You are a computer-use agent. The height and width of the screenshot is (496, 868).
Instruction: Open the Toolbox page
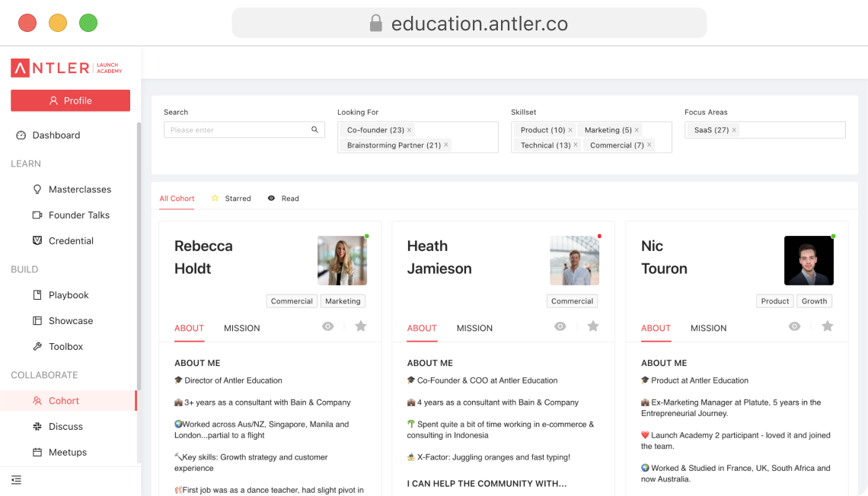[x=58, y=346]
